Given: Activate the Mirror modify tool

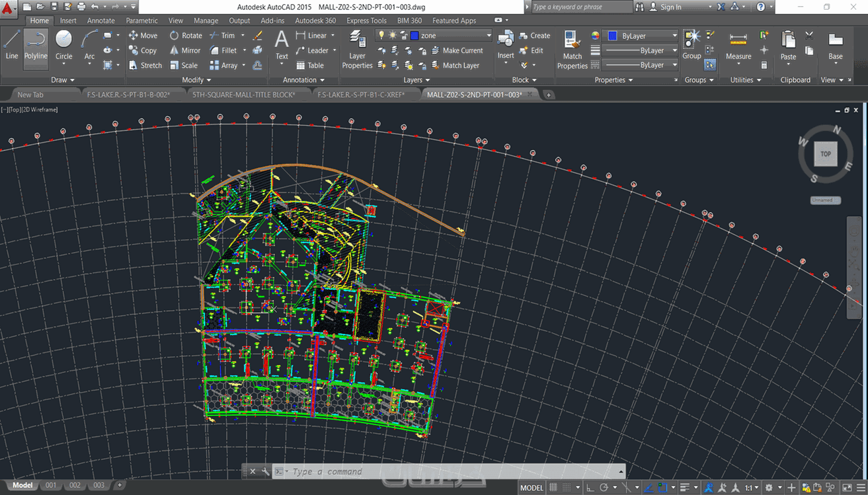Looking at the screenshot, I should point(185,51).
